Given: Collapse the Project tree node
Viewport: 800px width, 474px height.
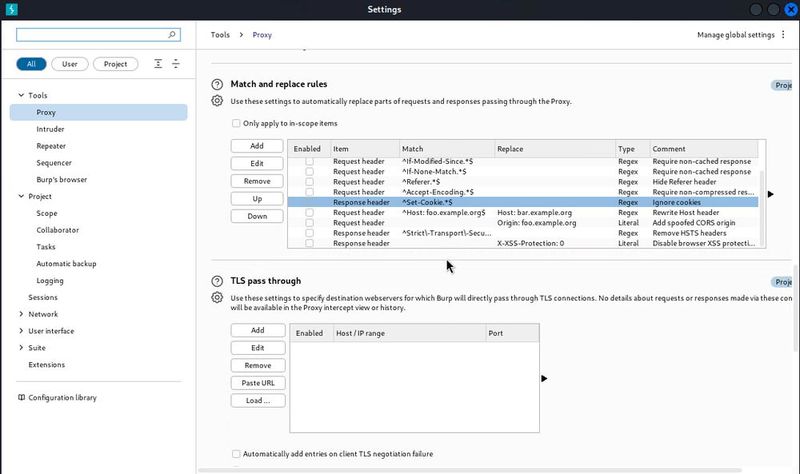Looking at the screenshot, I should point(21,196).
